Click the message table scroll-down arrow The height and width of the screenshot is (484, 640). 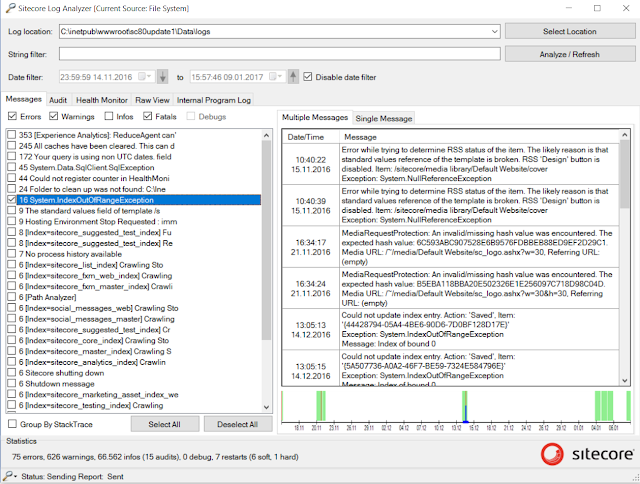(624, 380)
